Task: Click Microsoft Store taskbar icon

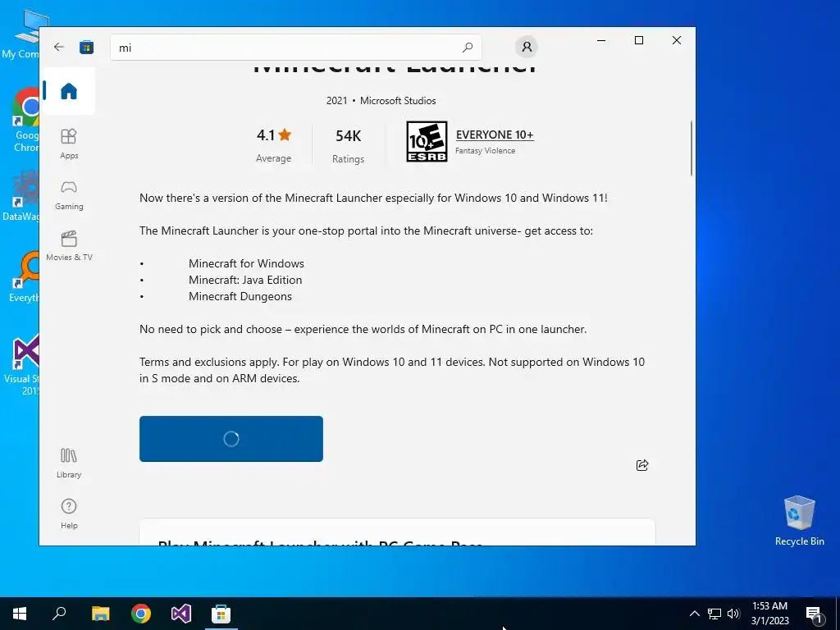Action: pyautogui.click(x=221, y=614)
